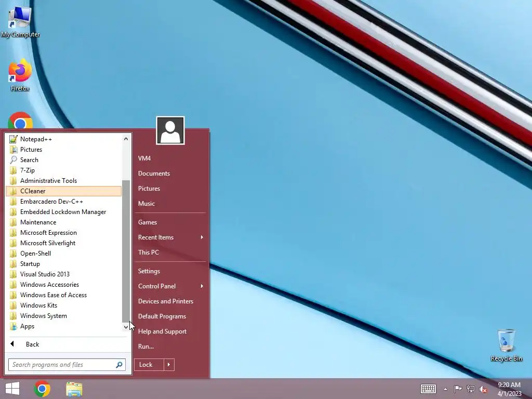Open the taskbar clock showing 9:20 AM
This screenshot has height=399, width=532.
(509, 389)
